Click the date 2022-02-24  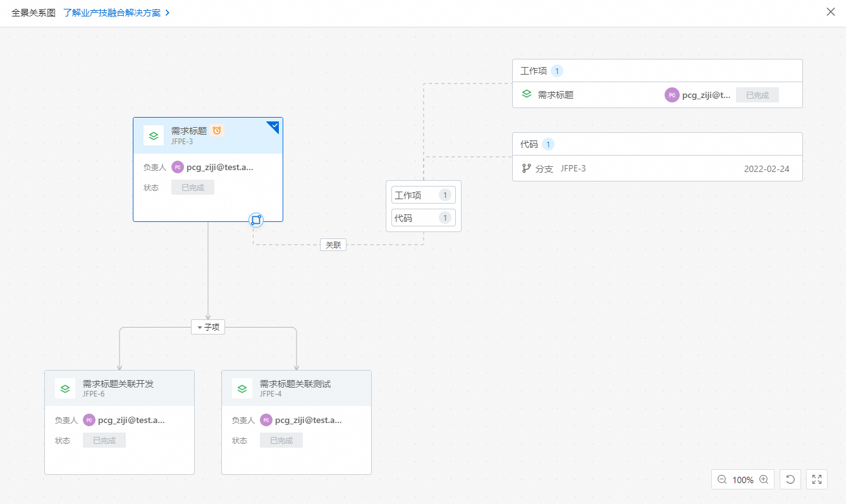point(766,169)
